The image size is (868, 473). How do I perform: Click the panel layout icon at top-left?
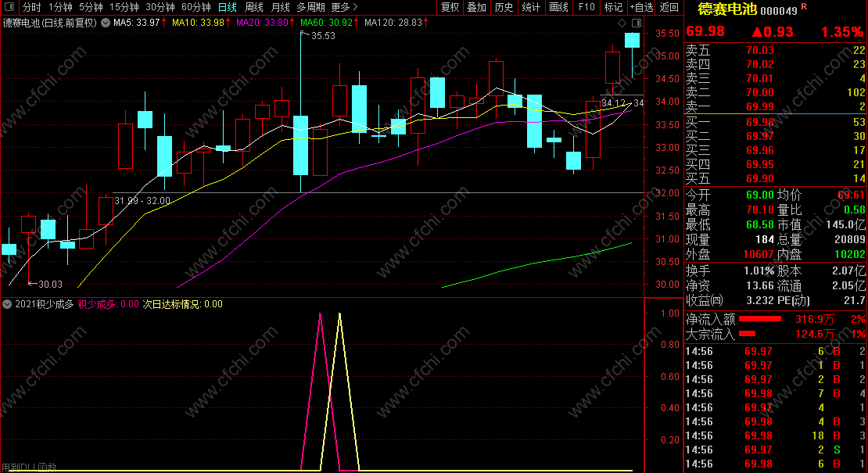tap(9, 7)
